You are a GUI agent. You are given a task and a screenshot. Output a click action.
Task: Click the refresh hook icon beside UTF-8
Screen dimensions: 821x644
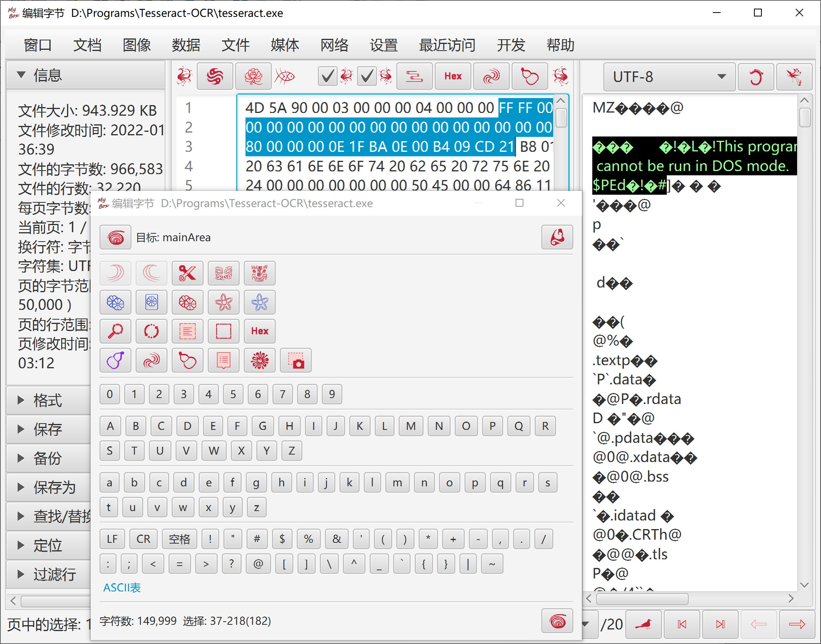[756, 76]
